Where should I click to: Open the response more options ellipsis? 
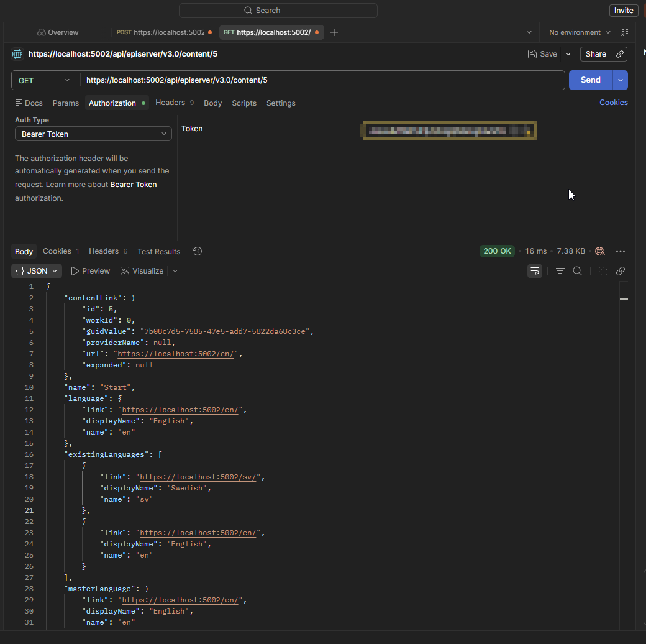tap(620, 251)
